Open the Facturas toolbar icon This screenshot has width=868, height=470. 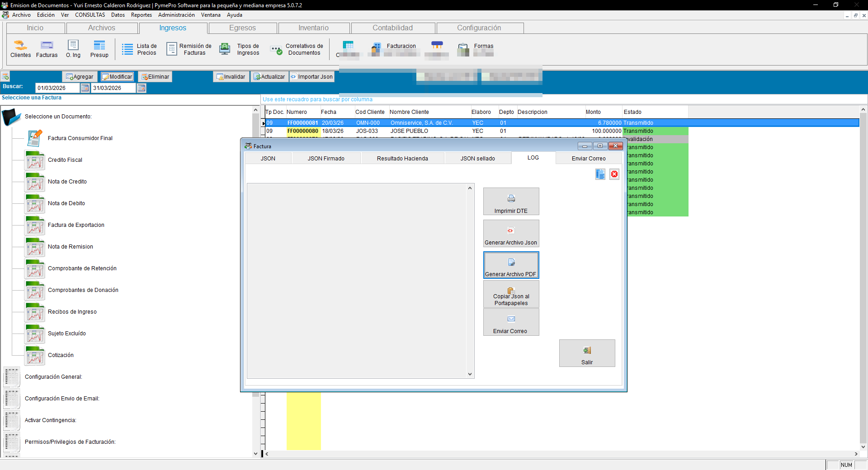click(47, 49)
